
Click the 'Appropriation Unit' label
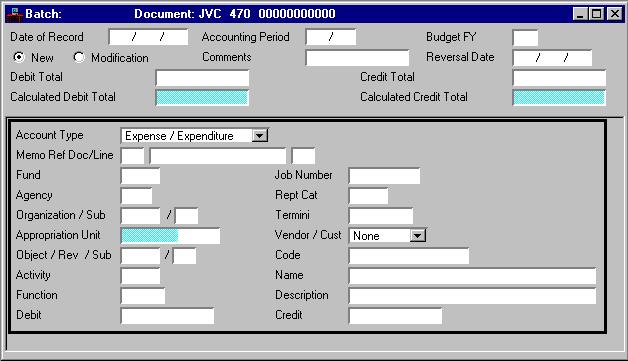point(58,235)
